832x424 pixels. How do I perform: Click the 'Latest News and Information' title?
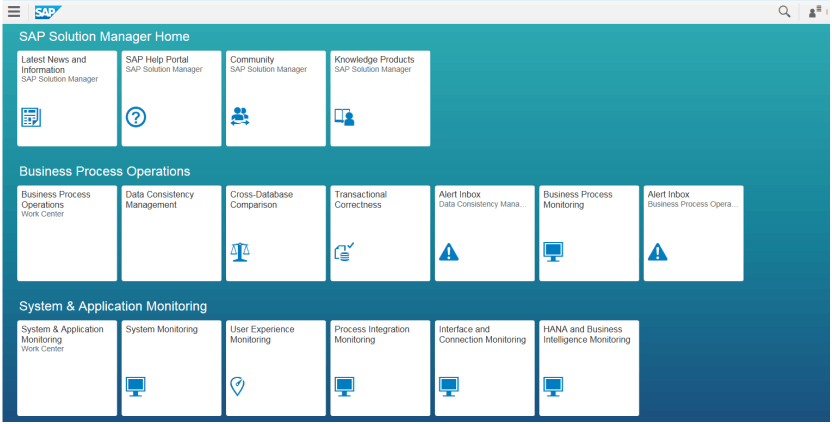point(54,65)
